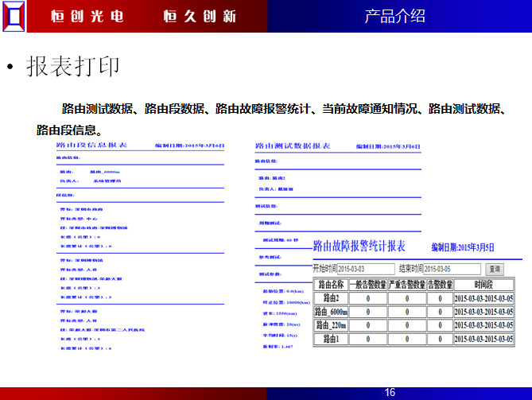Click the time range cell in 路由1 row
This screenshot has height=400, width=532.
pos(483,339)
